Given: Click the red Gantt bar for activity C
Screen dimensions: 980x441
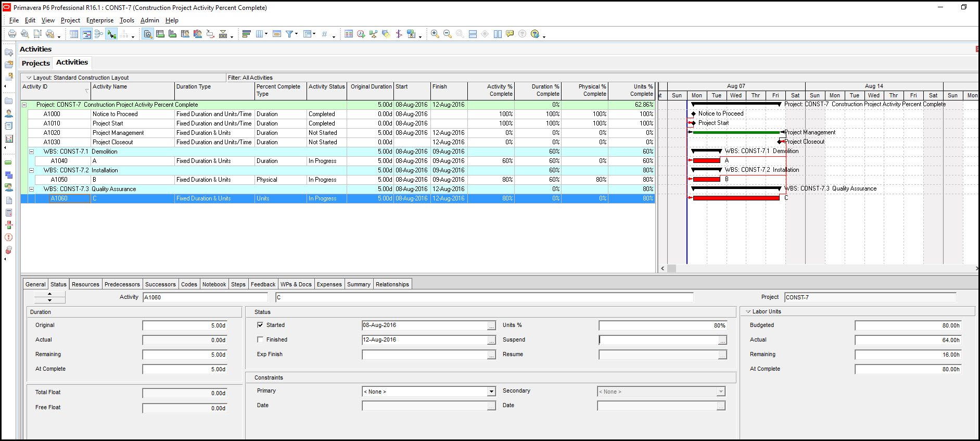Looking at the screenshot, I should (x=736, y=198).
